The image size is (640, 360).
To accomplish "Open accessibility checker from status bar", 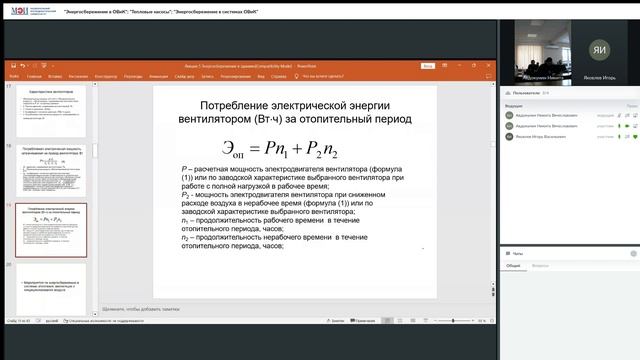I will tap(104, 321).
